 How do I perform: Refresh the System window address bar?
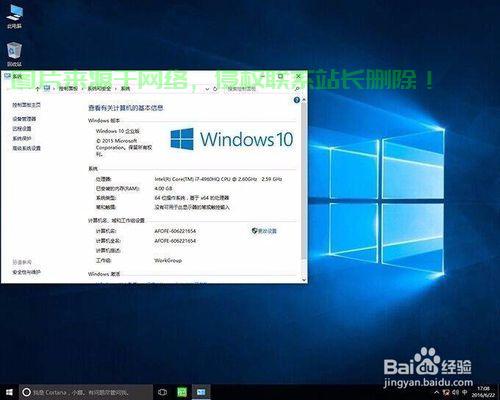coord(215,89)
